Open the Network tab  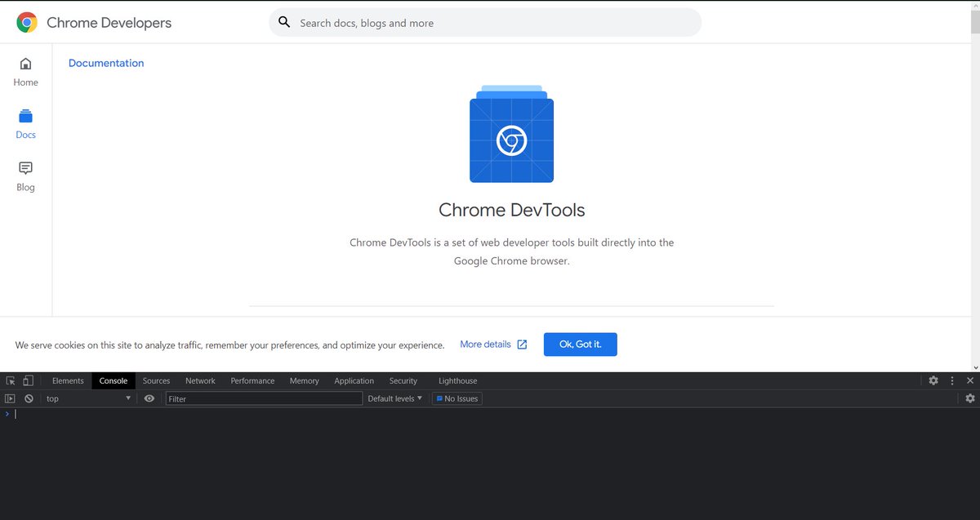[x=200, y=380]
